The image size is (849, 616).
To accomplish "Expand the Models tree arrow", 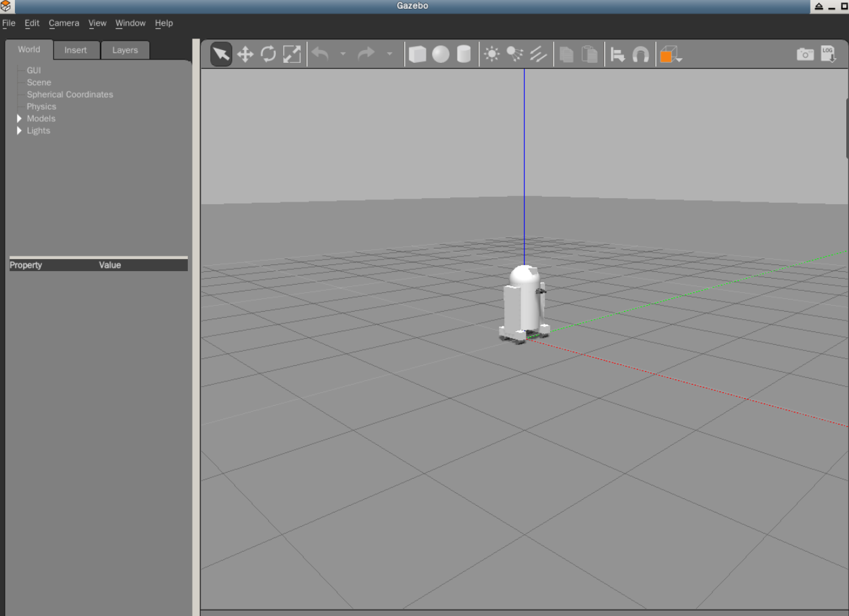I will pyautogui.click(x=20, y=118).
